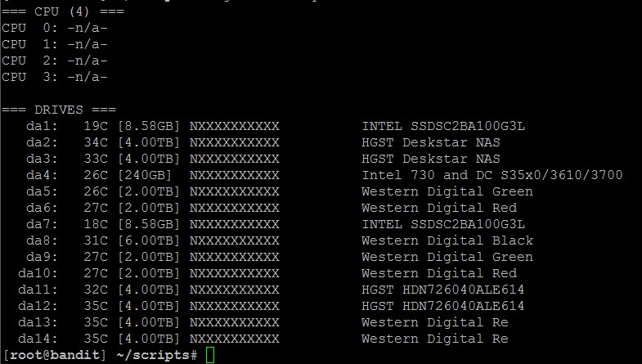The width and height of the screenshot is (642, 364).
Task: Select the "CPU 3: -n/a-" line
Action: (x=55, y=77)
